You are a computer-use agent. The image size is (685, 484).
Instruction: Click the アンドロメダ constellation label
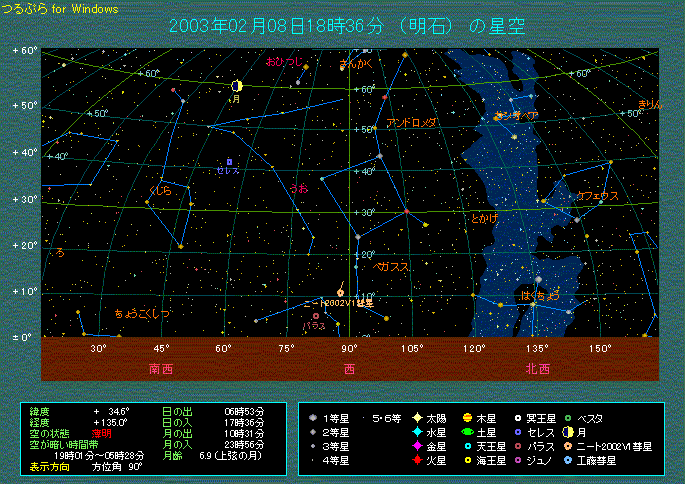411,122
